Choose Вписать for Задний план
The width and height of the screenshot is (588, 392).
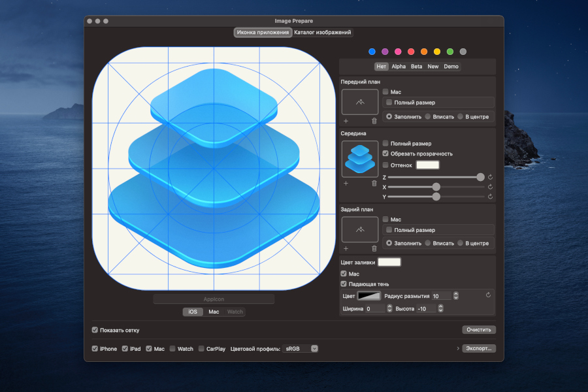click(x=428, y=243)
